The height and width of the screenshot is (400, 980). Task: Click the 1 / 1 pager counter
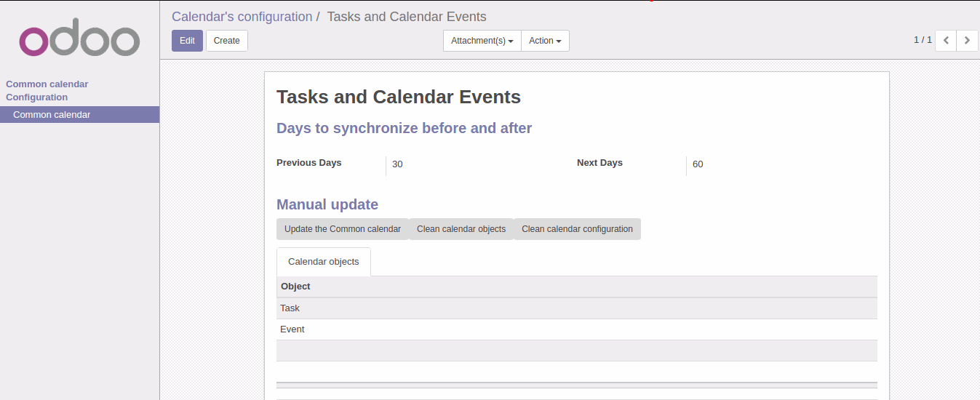point(923,40)
